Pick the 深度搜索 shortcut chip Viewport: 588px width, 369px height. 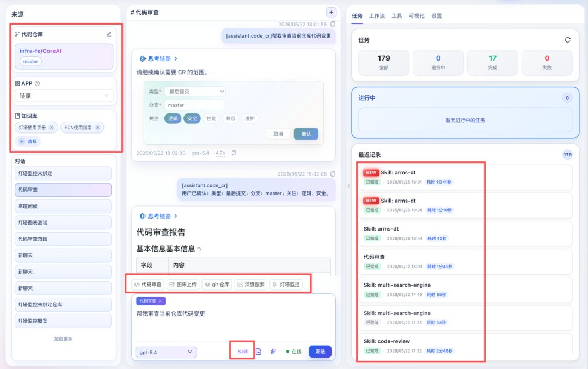[251, 285]
